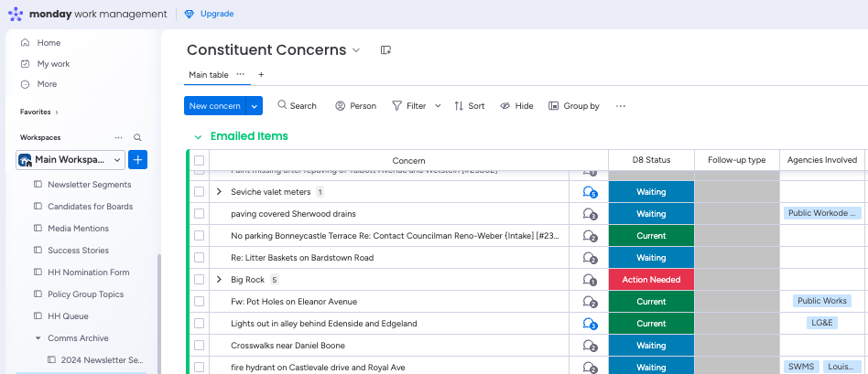This screenshot has width=868, height=374.
Task: Click the board views icon beside the title
Action: [x=385, y=49]
